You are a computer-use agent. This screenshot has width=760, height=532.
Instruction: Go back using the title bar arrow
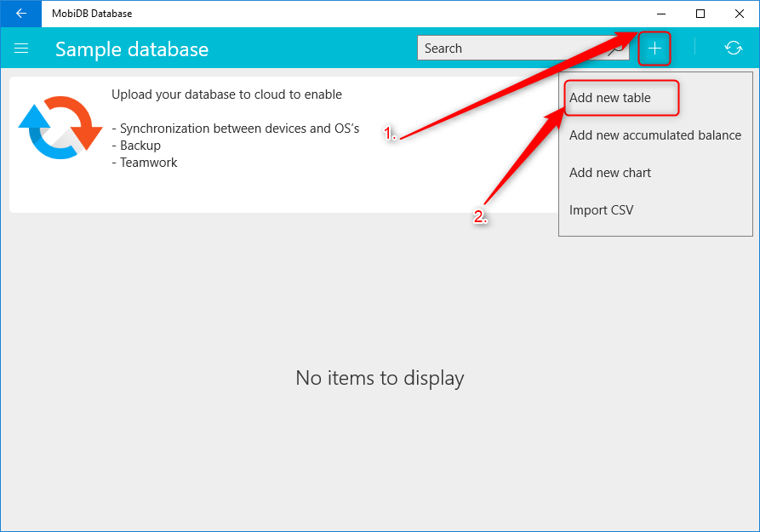pyautogui.click(x=20, y=14)
